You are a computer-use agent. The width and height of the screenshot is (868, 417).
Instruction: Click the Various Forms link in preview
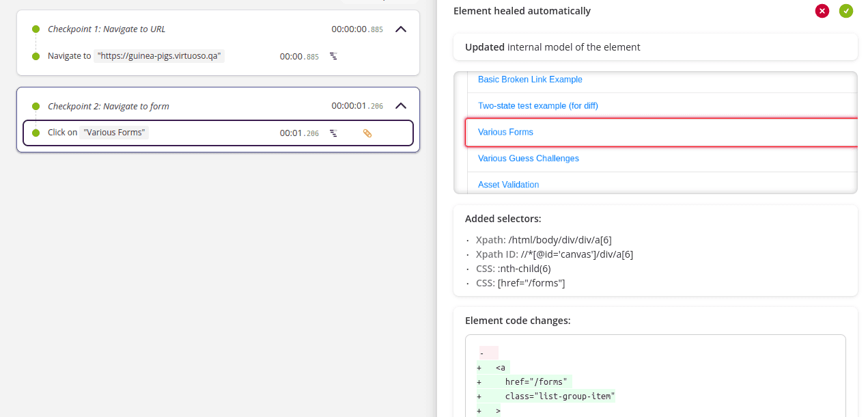(505, 132)
